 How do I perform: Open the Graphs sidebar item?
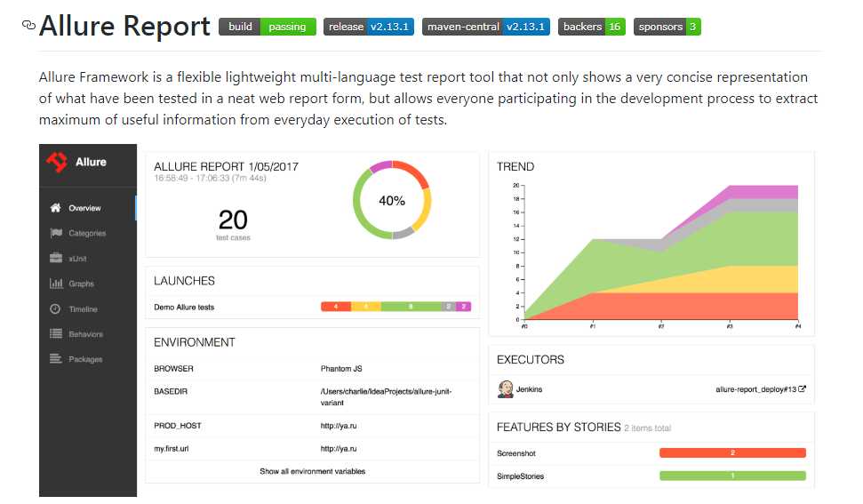87,284
